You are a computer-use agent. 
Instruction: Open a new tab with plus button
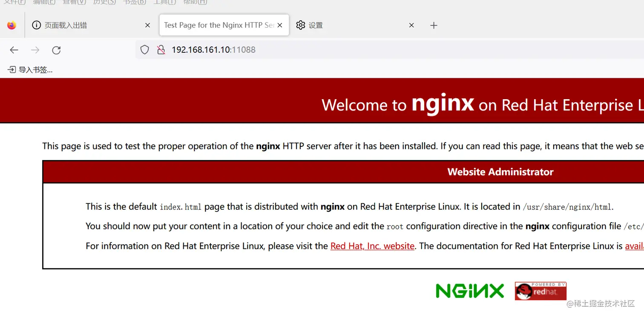(x=434, y=25)
